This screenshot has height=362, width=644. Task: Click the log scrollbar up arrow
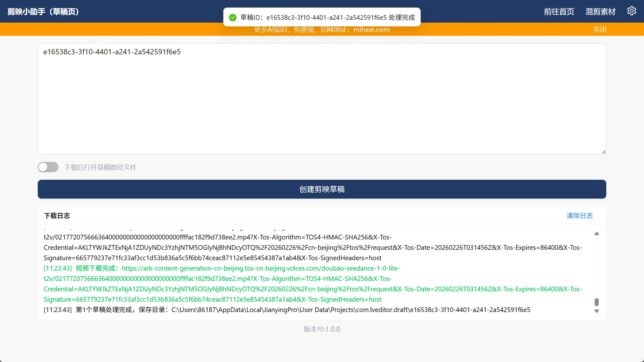click(x=597, y=233)
